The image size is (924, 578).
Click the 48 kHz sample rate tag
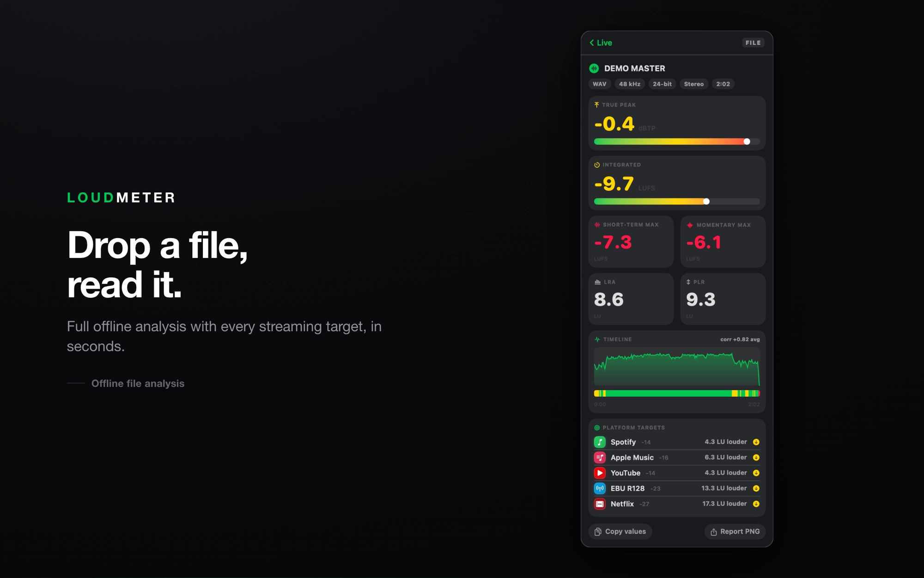tap(629, 84)
